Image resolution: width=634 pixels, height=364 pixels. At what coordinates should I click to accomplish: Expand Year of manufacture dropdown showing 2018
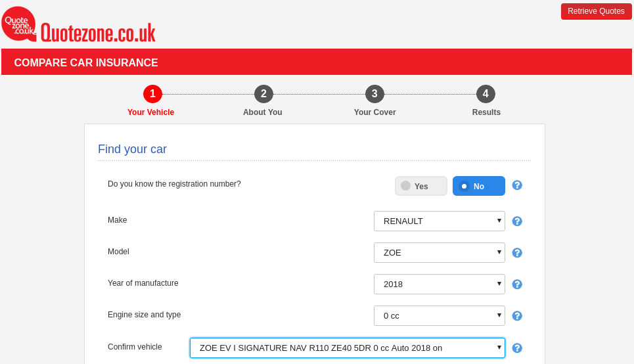point(439,284)
